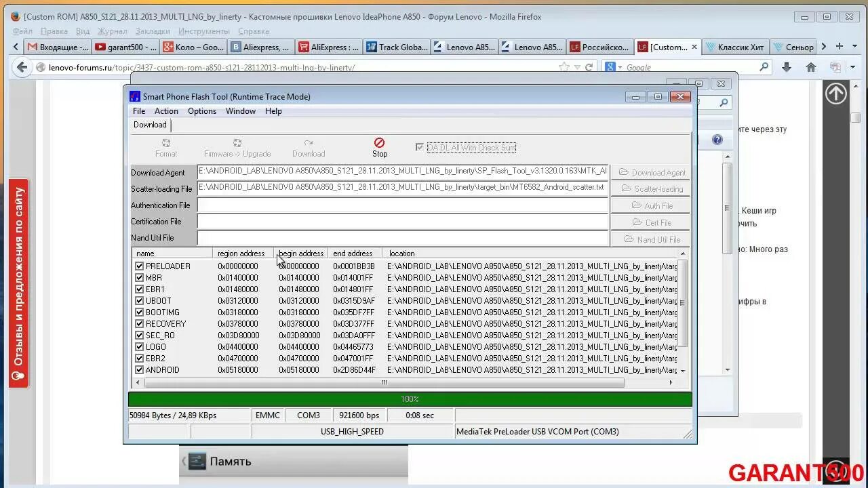Uncheck the MBR partition checkbox

tap(139, 278)
